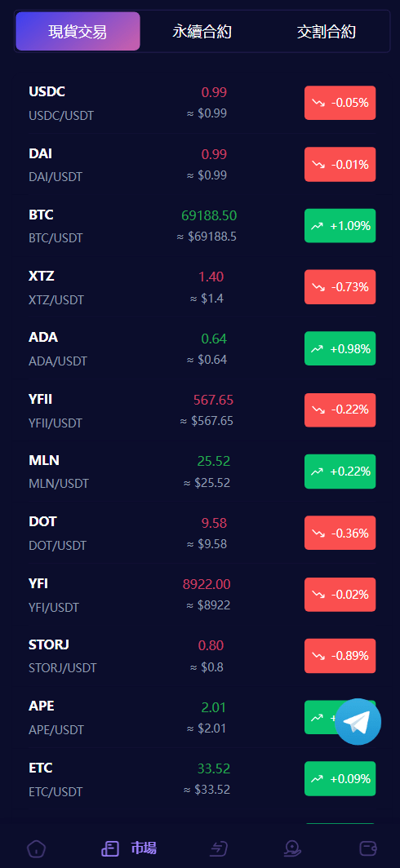400x868 pixels.
Task: Click the +0.98% ADA change button
Action: point(340,348)
